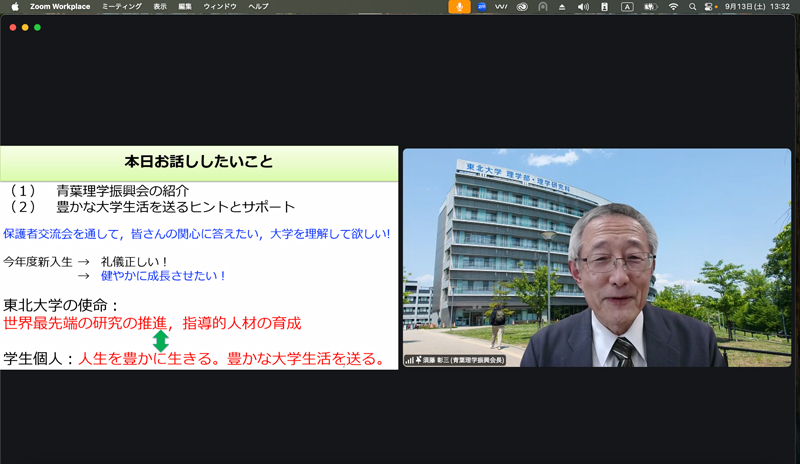Minimize the Zoom window with yellow button
Image resolution: width=800 pixels, height=464 pixels.
25,28
